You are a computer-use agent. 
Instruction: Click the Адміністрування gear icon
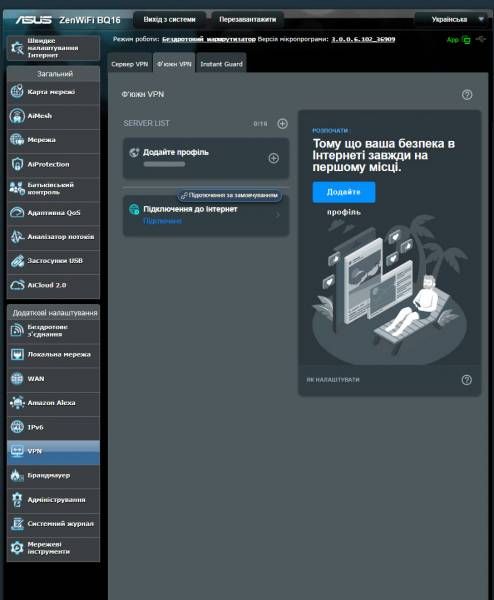17,500
